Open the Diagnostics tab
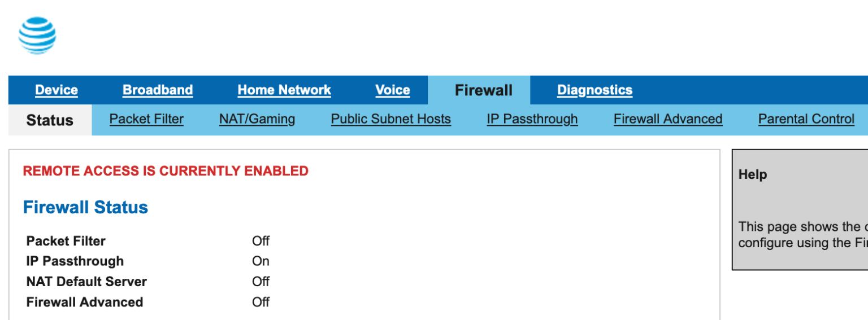 point(594,90)
